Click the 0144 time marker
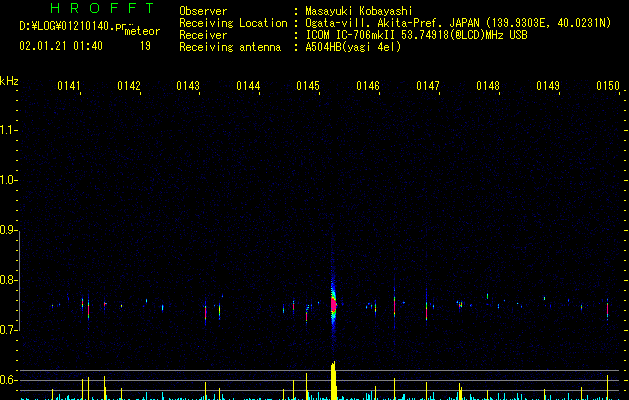This screenshot has width=629, height=400. point(248,86)
